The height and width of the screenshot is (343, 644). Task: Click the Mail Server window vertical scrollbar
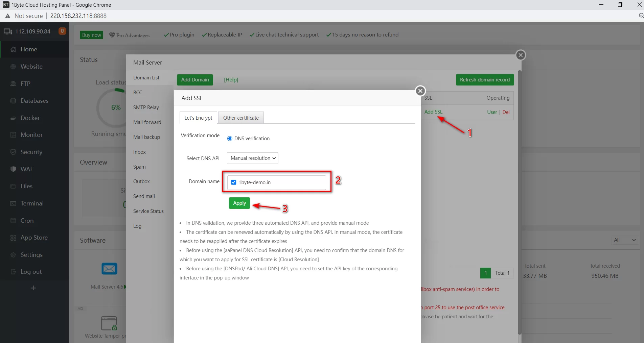click(520, 203)
